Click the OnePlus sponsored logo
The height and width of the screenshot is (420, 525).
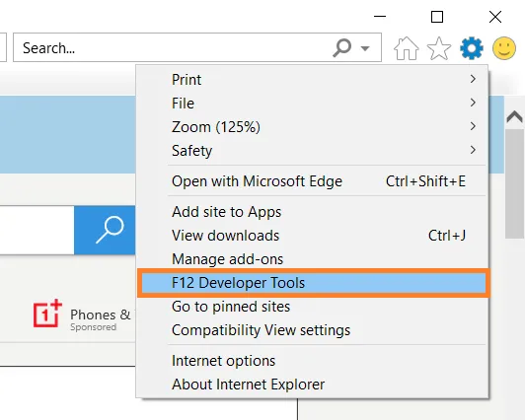pyautogui.click(x=47, y=314)
